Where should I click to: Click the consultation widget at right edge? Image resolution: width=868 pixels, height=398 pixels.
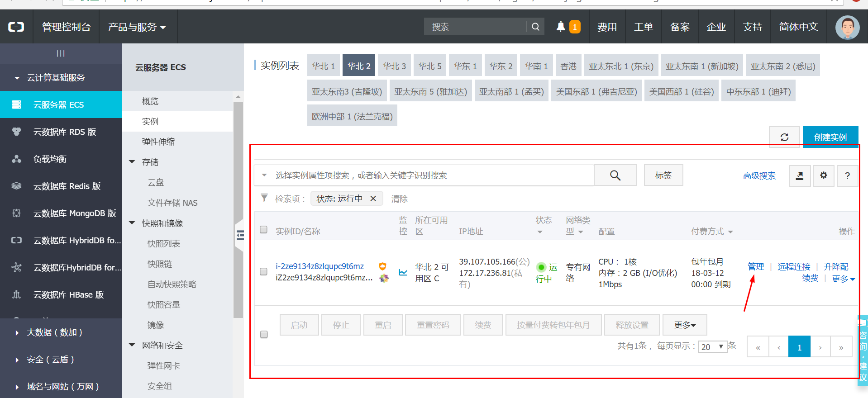(863, 351)
